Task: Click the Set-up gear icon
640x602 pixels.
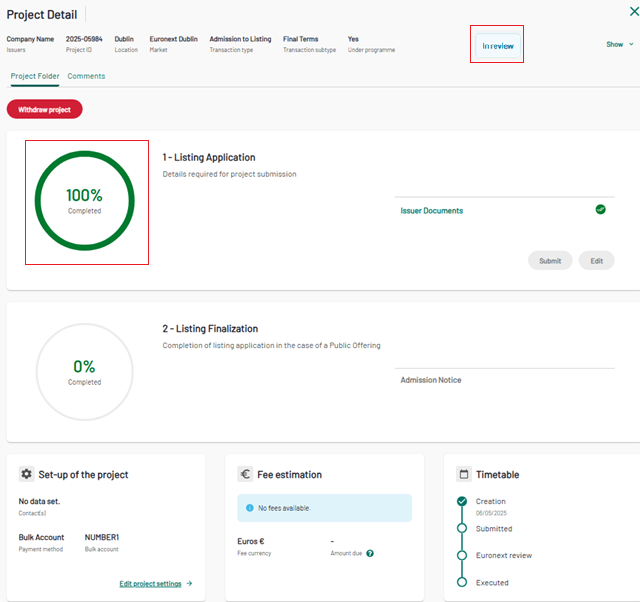Action: tap(26, 474)
